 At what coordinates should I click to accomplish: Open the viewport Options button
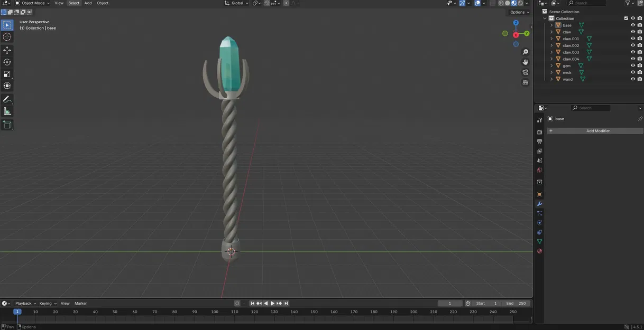click(x=518, y=12)
